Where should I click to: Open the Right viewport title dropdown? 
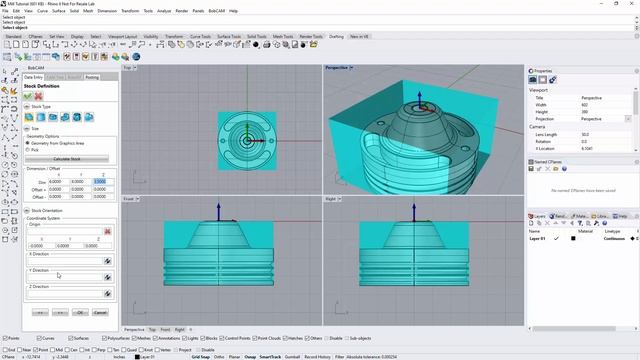(x=340, y=199)
